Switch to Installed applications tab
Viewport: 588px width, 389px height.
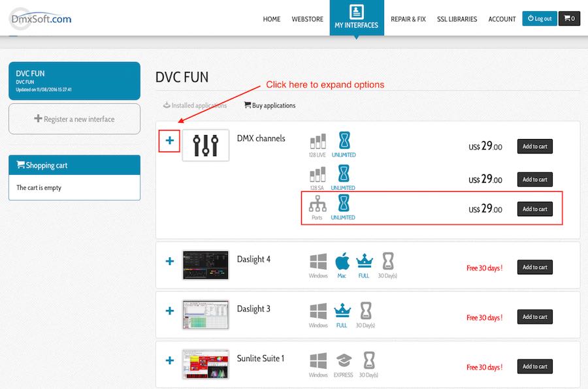tap(195, 105)
